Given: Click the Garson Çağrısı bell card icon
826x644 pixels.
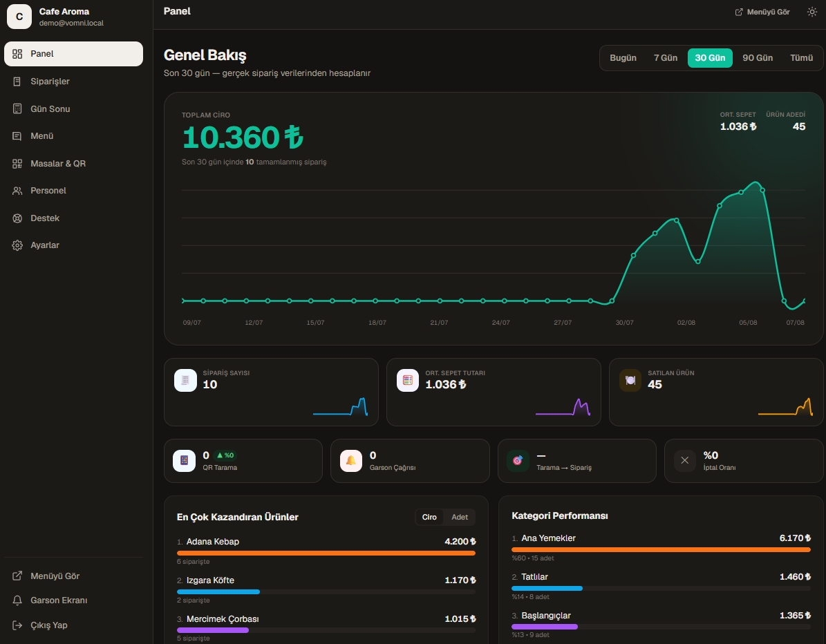Looking at the screenshot, I should point(351,461).
